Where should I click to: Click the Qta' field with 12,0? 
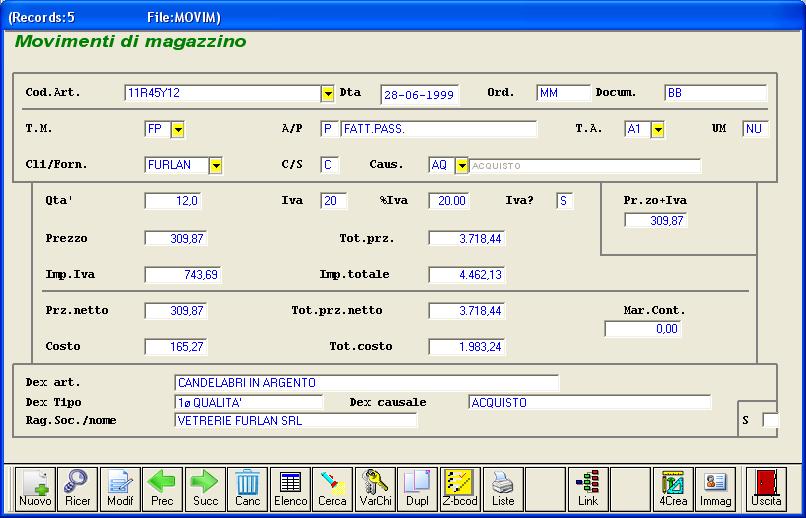[x=173, y=201]
